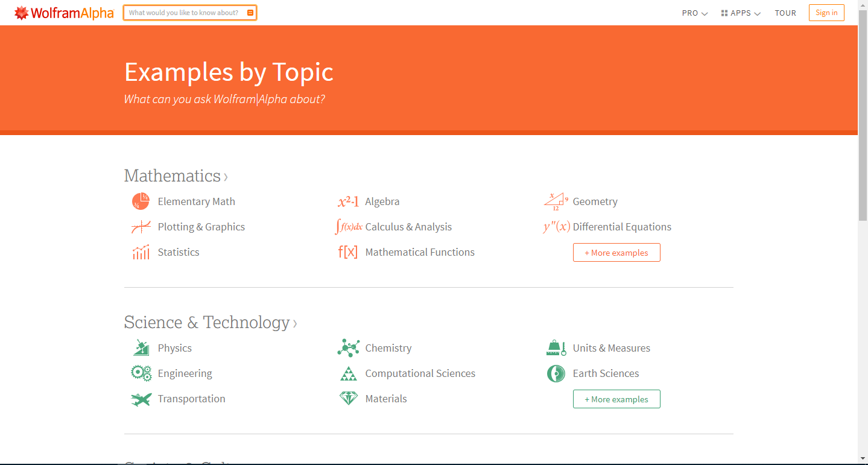Click the Chemistry molecule icon

(348, 348)
